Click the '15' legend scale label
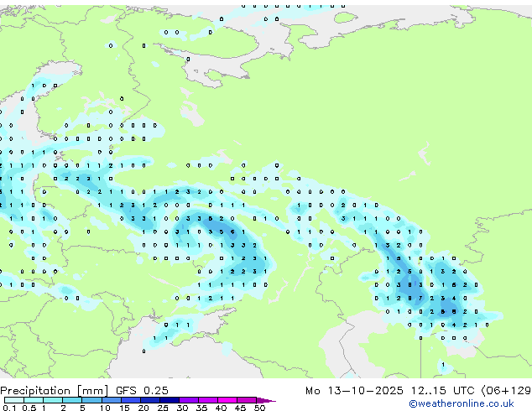 pos(124,408)
